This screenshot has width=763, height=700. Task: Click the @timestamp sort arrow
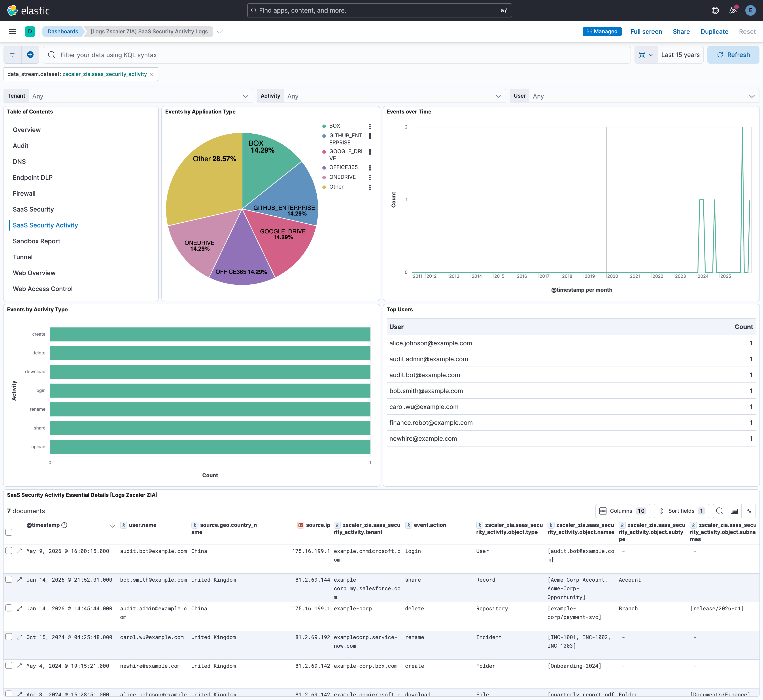[x=112, y=525]
